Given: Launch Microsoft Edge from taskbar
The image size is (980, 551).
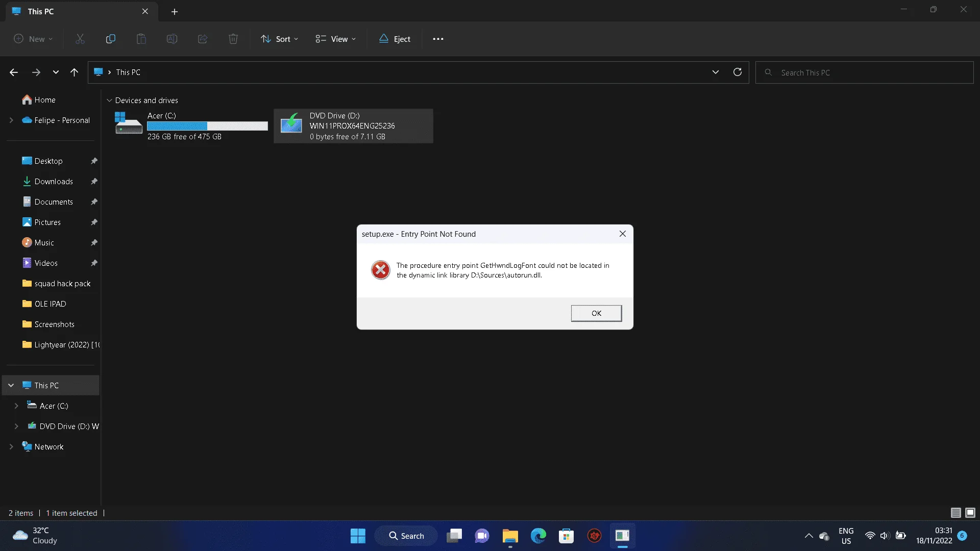Looking at the screenshot, I should pyautogui.click(x=538, y=536).
